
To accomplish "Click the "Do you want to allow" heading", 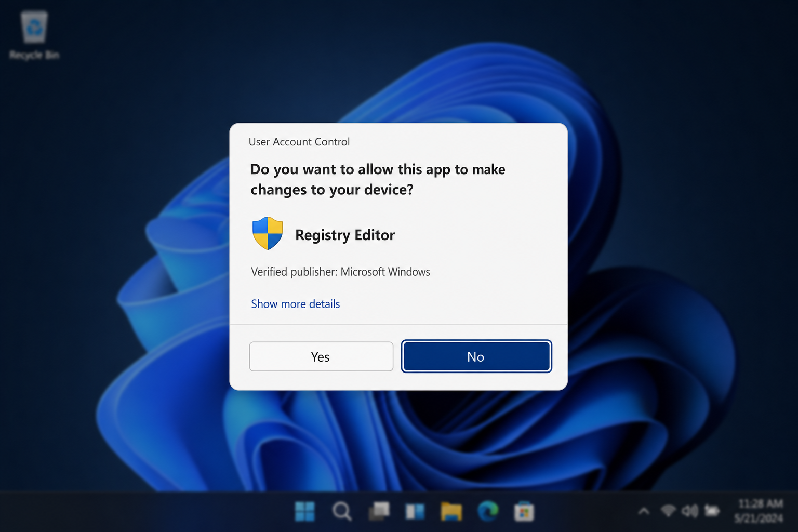I will click(378, 179).
